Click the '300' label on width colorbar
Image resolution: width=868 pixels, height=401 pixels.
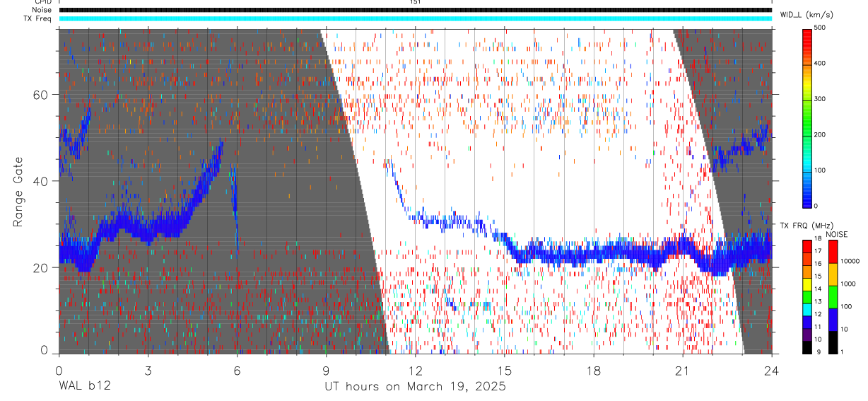(821, 98)
